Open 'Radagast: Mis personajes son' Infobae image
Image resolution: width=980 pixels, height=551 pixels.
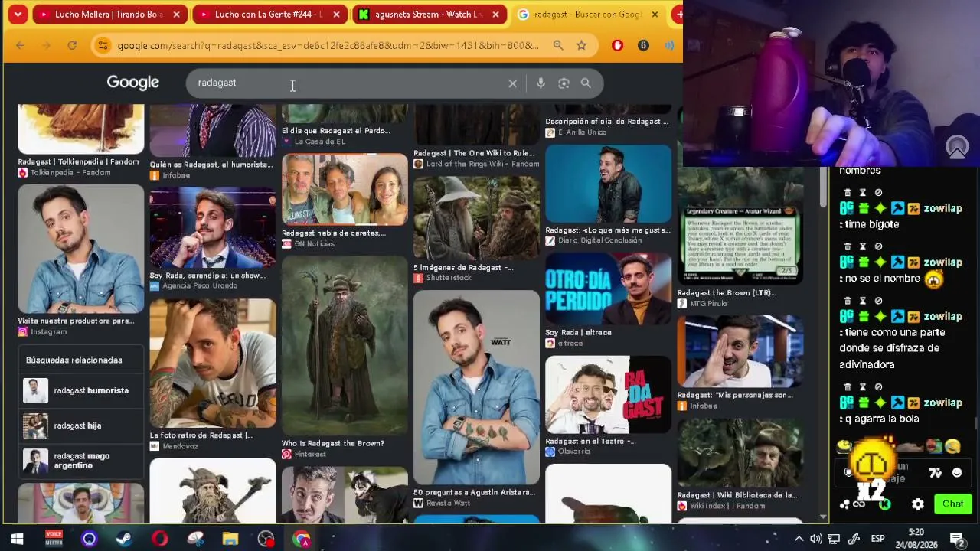coord(740,351)
